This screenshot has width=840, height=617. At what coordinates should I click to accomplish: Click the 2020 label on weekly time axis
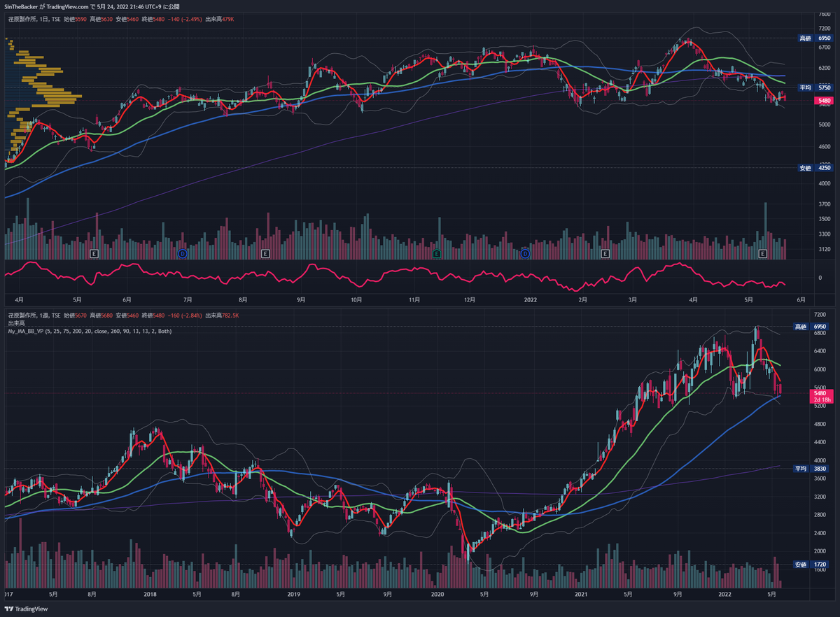point(437,595)
